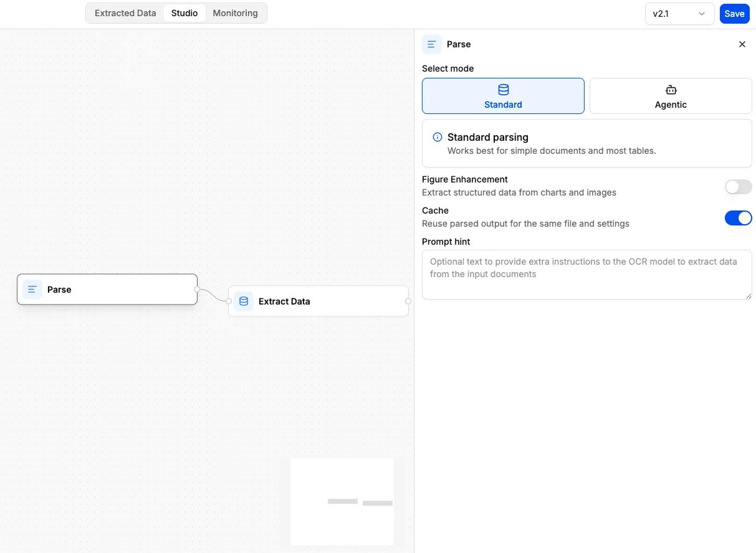Click the Parse icon in panel header

[432, 44]
